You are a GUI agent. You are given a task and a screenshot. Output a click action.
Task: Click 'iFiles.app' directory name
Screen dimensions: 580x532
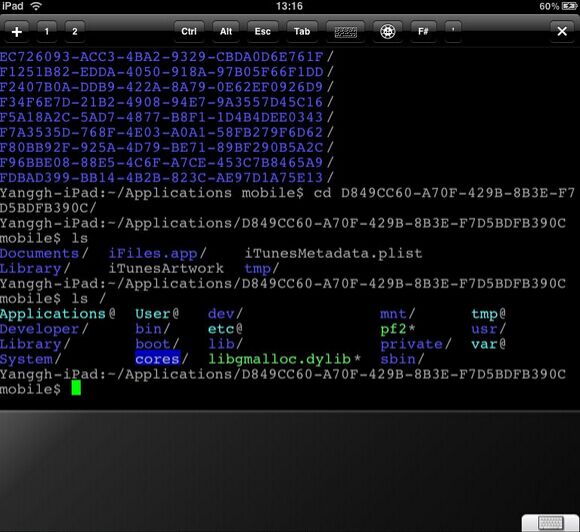(x=153, y=253)
